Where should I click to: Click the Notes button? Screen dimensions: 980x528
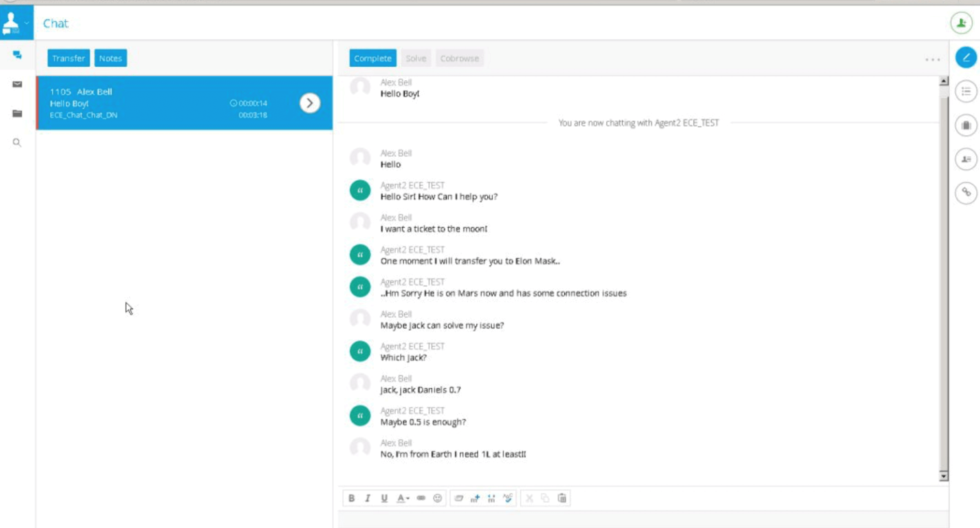[110, 58]
